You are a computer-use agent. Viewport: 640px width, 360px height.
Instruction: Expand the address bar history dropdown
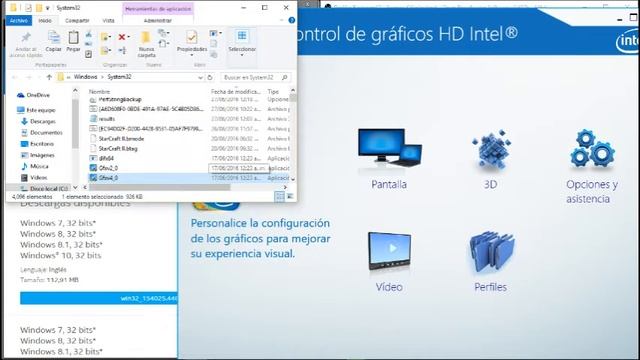tap(200, 77)
